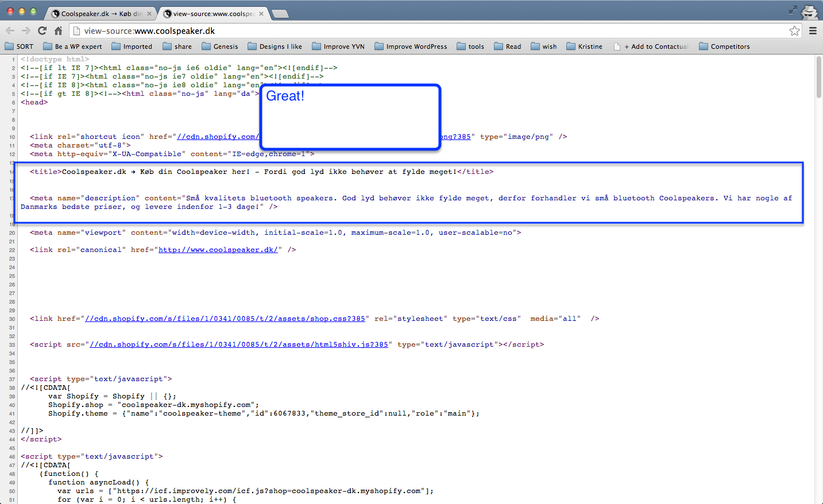Open the SORT bookmarks folder

[x=19, y=46]
